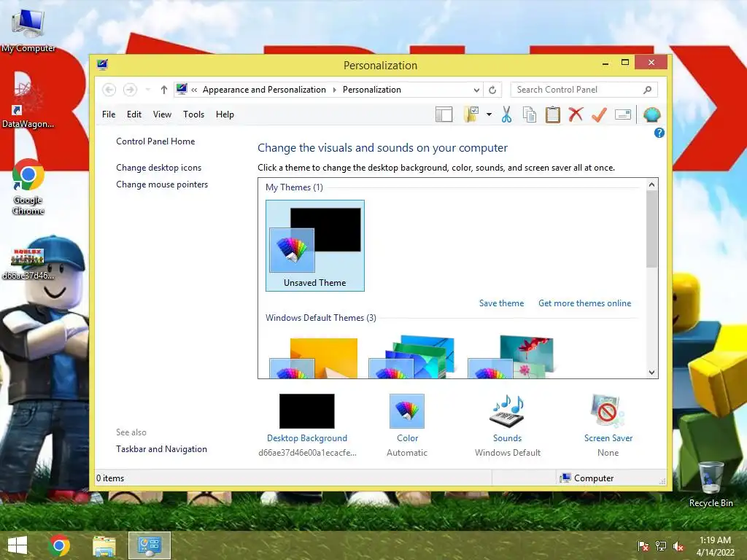Click the preview pane layout toolbar icon
The image size is (747, 560).
click(444, 114)
